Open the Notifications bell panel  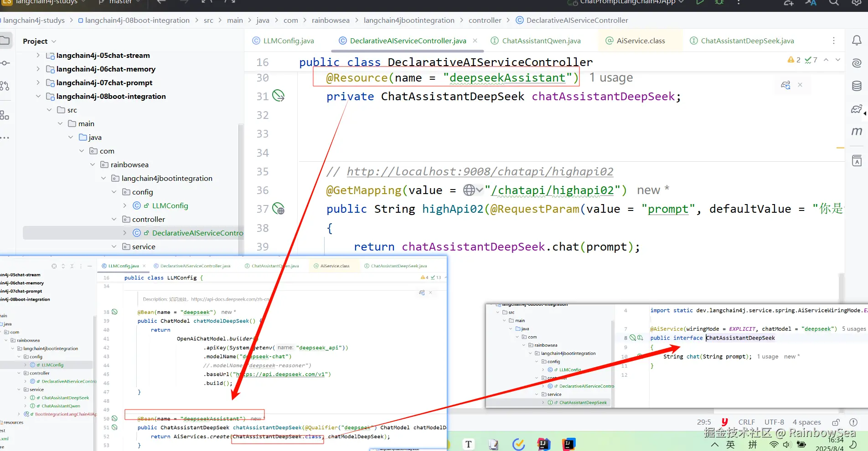pos(857,41)
